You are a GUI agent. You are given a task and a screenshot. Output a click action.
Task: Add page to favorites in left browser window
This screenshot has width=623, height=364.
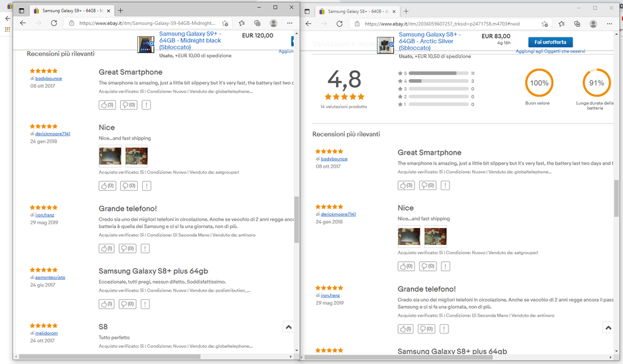tap(225, 23)
